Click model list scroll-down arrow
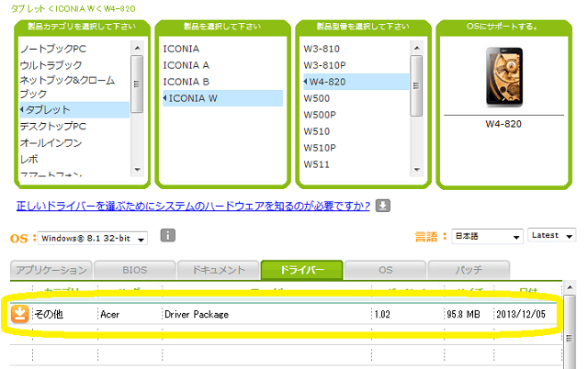Viewport: 588px width, 369px height. coord(416,169)
